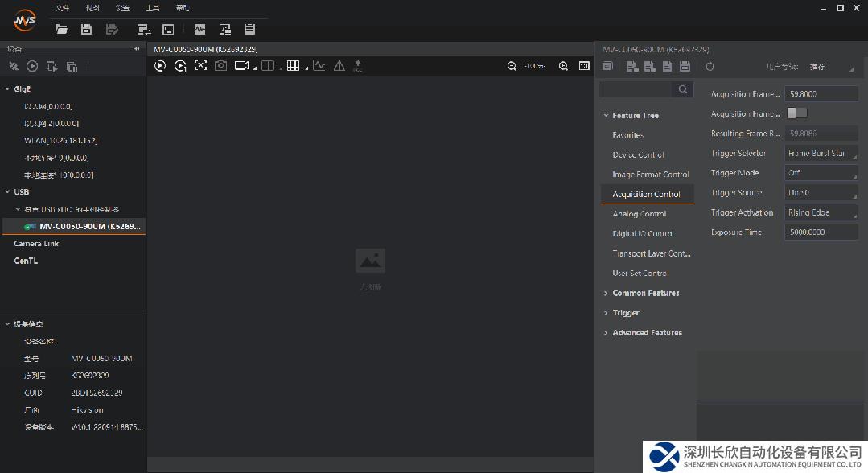Click the open folder icon in top toolbar
The width and height of the screenshot is (868, 473).
point(61,30)
